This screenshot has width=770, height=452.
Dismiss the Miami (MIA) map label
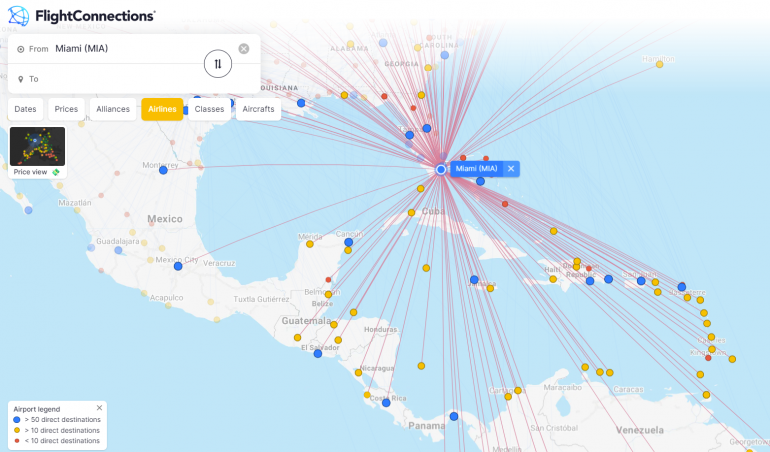[x=511, y=169]
